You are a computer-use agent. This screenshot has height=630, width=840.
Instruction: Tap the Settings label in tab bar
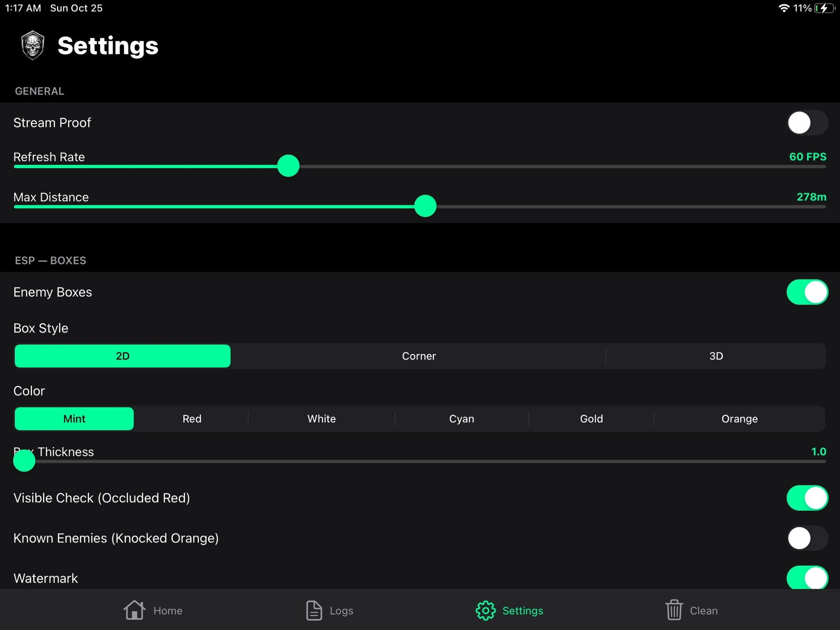tap(523, 611)
